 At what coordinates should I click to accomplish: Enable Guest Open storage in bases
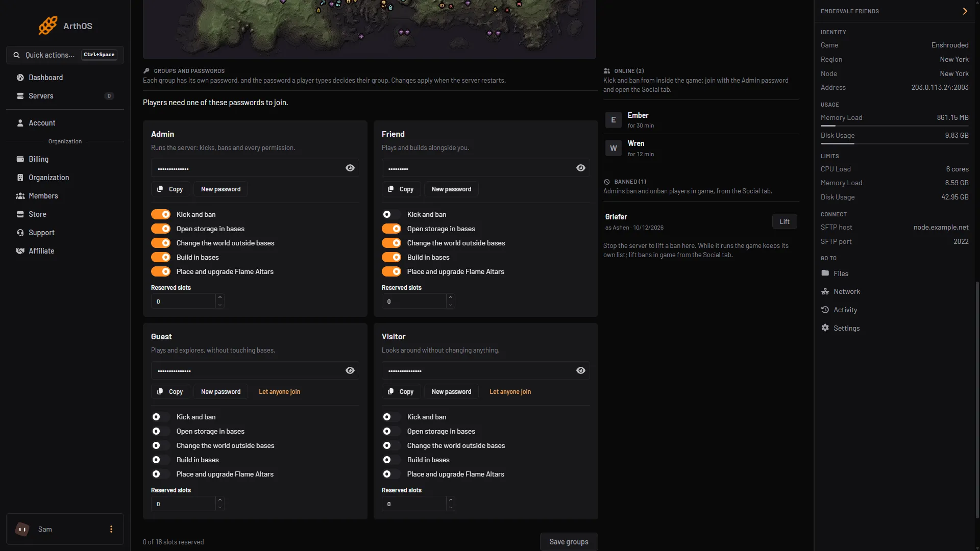tap(161, 431)
